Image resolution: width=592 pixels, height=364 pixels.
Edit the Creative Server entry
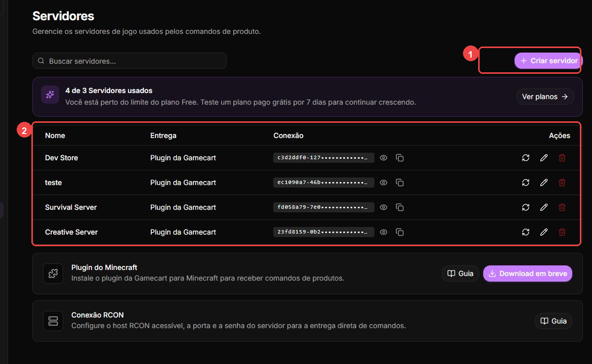tap(543, 233)
